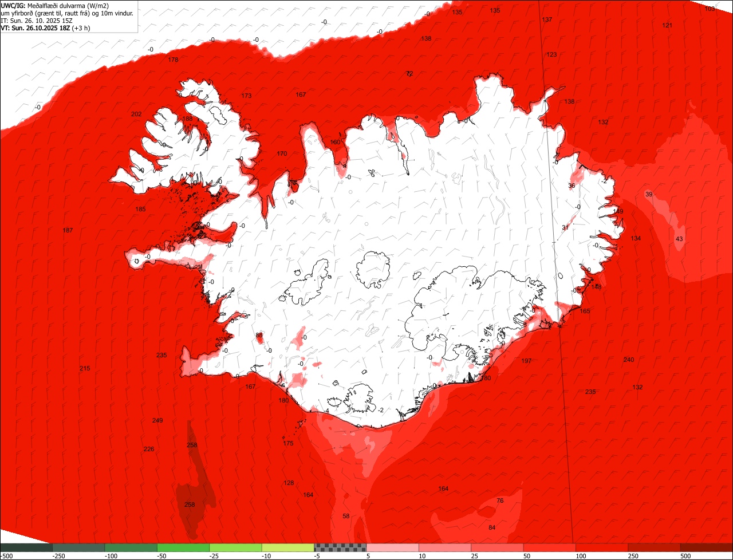Image resolution: width=733 pixels, height=560 pixels.
Task: Select the -100 to -50 legend color block
Action: pyautogui.click(x=131, y=547)
